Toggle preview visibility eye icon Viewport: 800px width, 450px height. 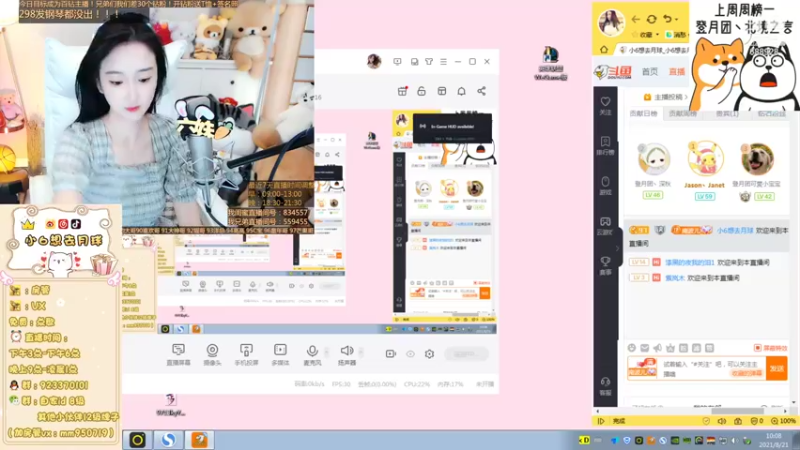pyautogui.click(x=410, y=354)
